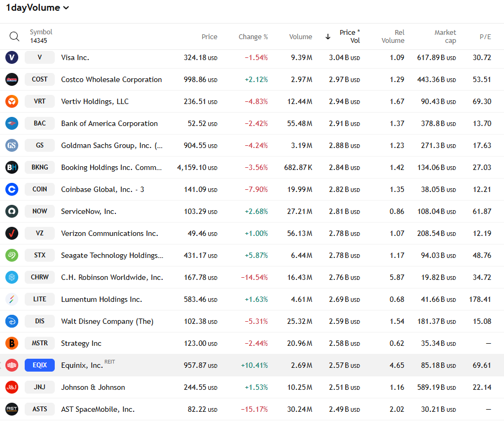Open the BAC ticker symbol

click(x=40, y=123)
